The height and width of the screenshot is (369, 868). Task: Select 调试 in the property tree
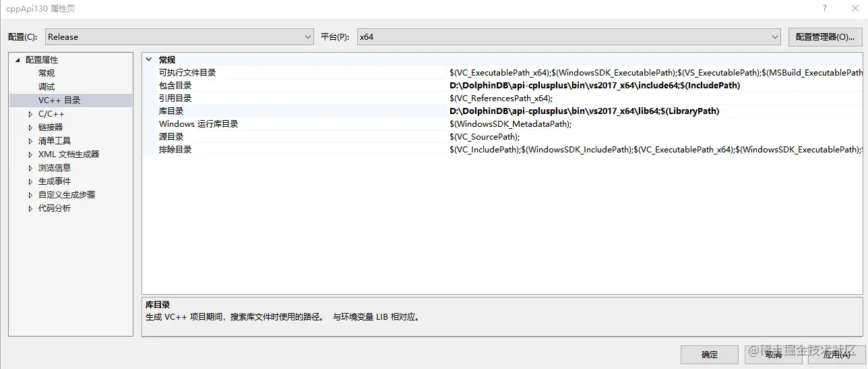pos(46,86)
